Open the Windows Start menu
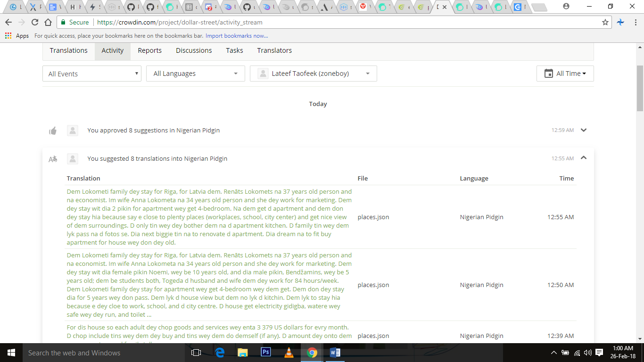 [11, 353]
